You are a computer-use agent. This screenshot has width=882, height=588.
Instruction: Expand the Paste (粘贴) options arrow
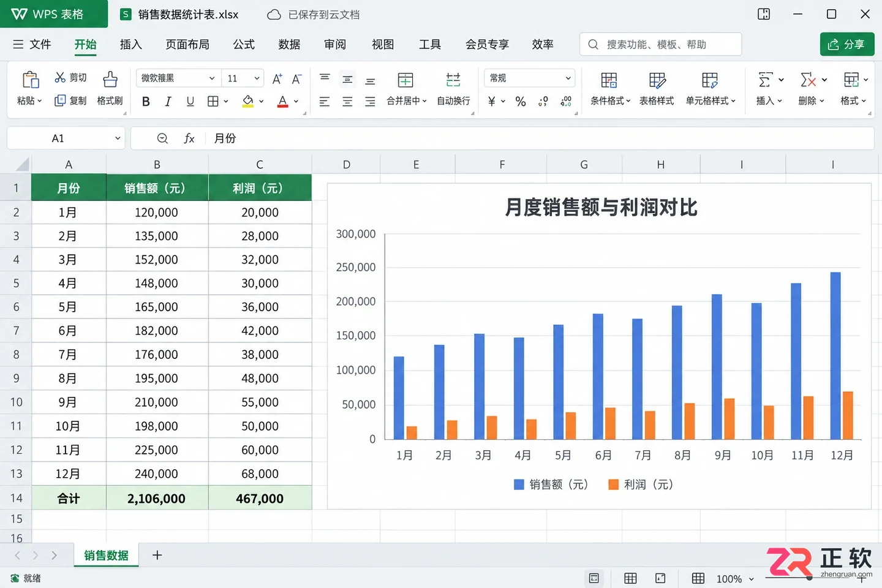[x=40, y=101]
